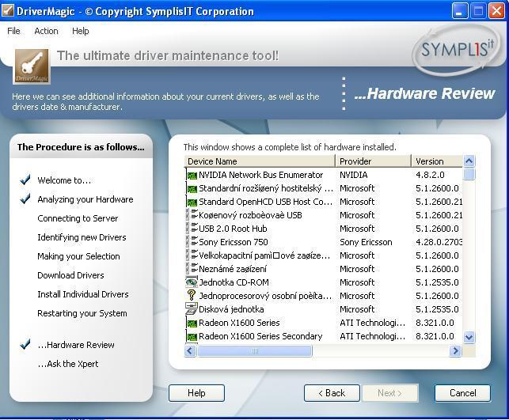The height and width of the screenshot is (420, 509).
Task: Open the Help menu in menu bar
Action: 80,31
